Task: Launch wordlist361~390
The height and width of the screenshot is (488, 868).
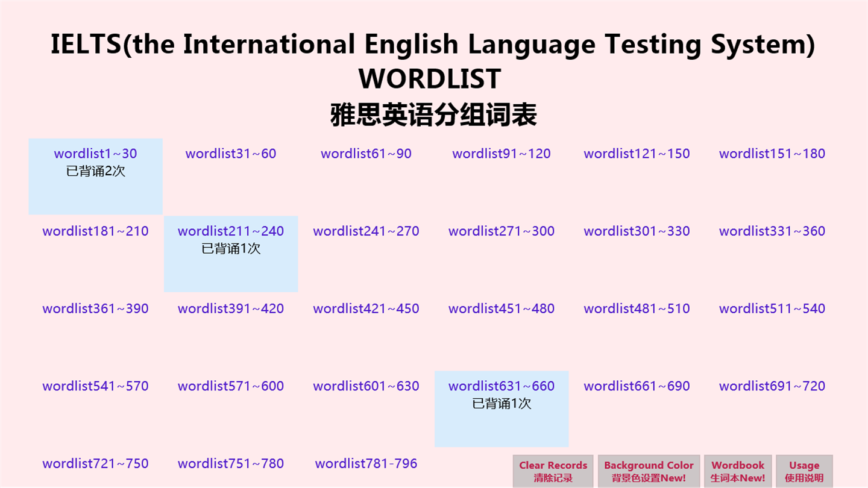Action: pyautogui.click(x=95, y=309)
